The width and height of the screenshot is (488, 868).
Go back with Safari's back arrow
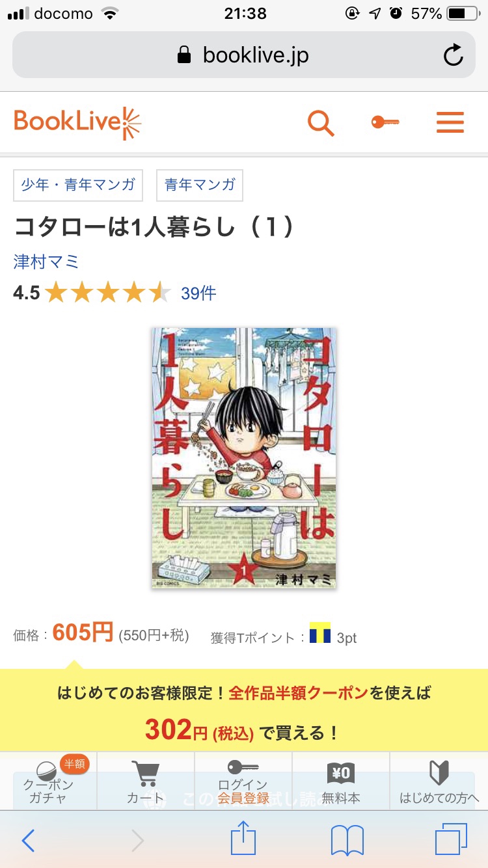[x=28, y=841]
